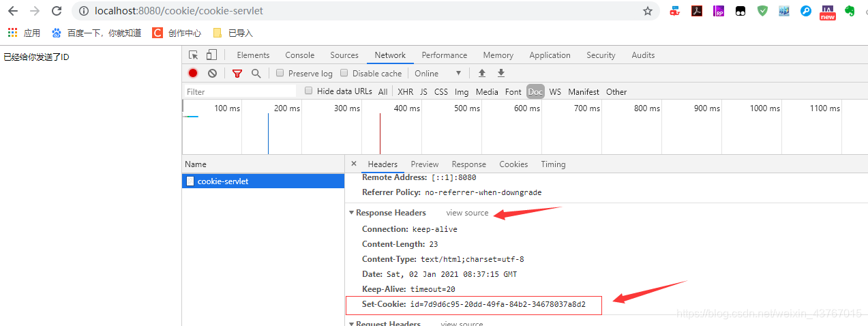Image resolution: width=868 pixels, height=326 pixels.
Task: Open the Tampermonkey extension icon
Action: coord(740,11)
